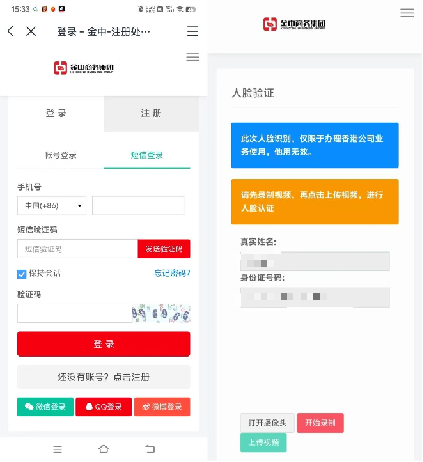Click the company logo on login page

(x=84, y=68)
